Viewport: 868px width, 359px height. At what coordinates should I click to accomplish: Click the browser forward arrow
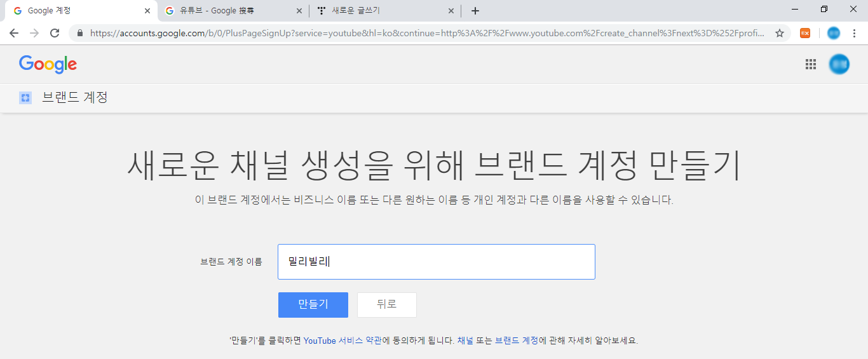(34, 33)
